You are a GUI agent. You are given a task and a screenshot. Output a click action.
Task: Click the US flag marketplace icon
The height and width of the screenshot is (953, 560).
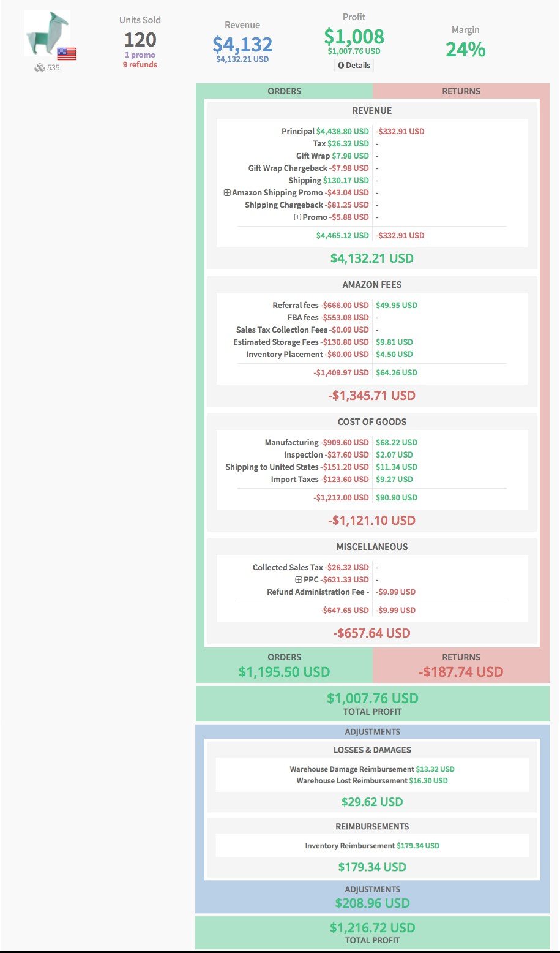pos(67,54)
